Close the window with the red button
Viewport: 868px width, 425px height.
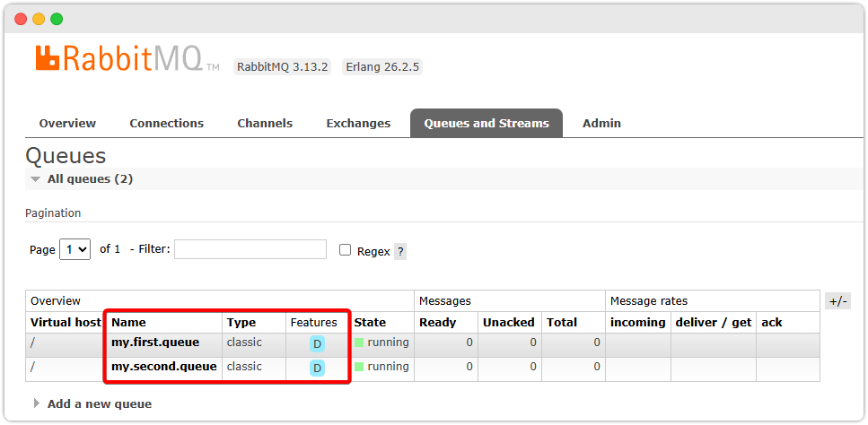tap(21, 20)
